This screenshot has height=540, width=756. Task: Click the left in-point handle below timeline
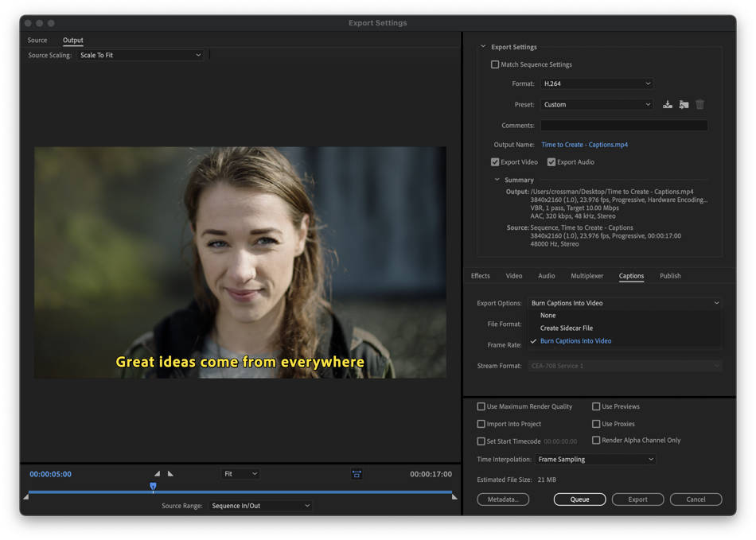click(x=26, y=496)
